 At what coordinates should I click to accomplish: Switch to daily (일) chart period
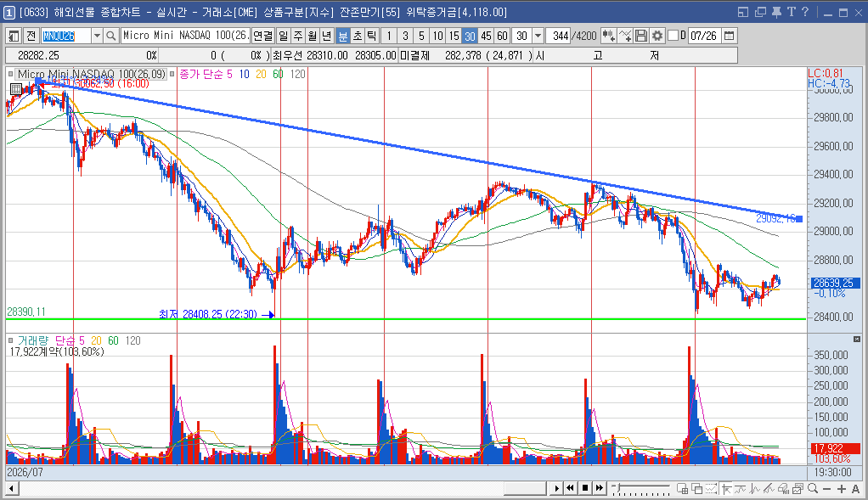283,36
